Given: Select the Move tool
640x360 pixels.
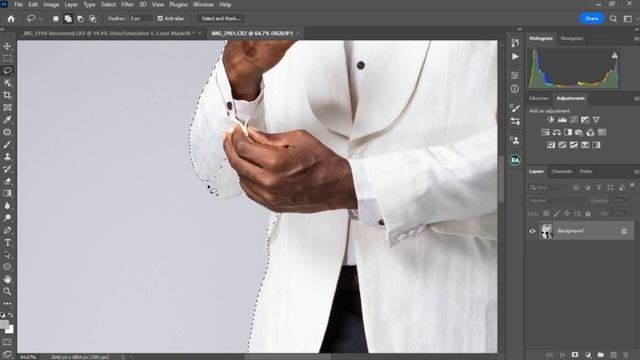Looking at the screenshot, I should pos(7,46).
